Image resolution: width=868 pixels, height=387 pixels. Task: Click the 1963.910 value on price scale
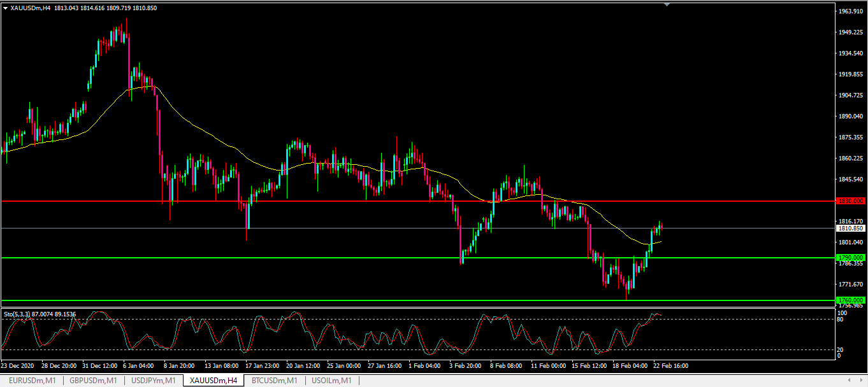pyautogui.click(x=851, y=11)
